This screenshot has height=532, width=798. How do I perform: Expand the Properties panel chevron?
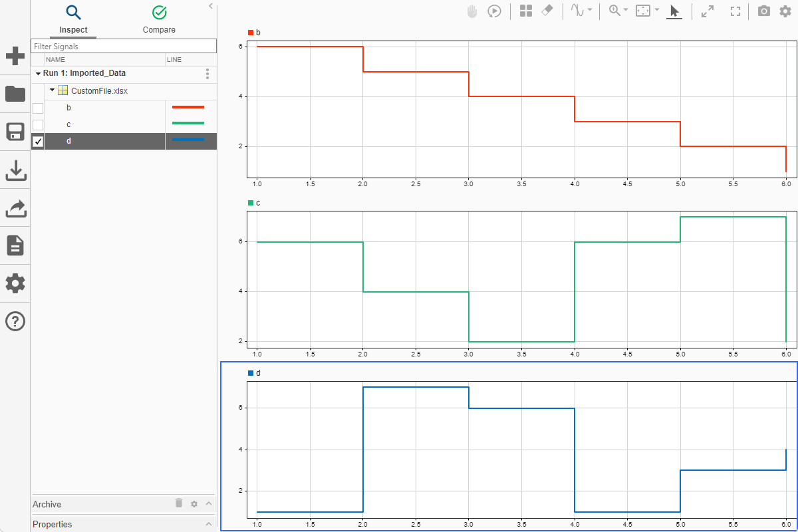209,524
